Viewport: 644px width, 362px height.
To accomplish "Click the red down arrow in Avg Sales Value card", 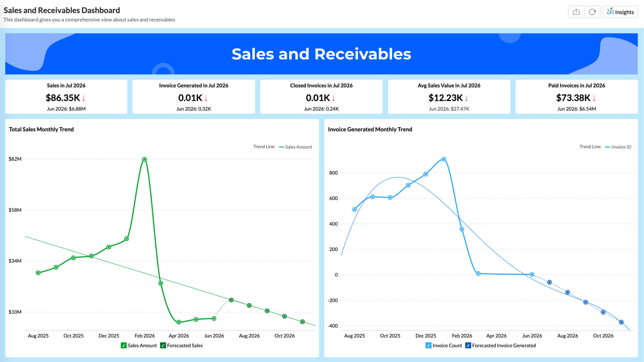I will [466, 98].
